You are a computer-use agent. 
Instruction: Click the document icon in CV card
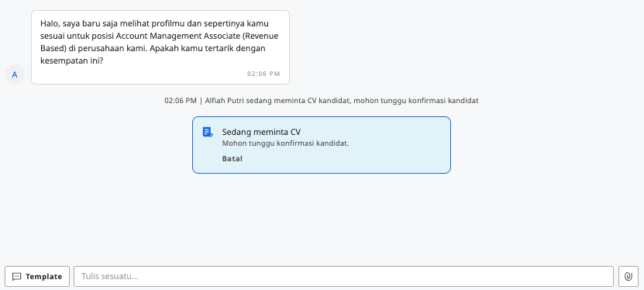click(208, 132)
